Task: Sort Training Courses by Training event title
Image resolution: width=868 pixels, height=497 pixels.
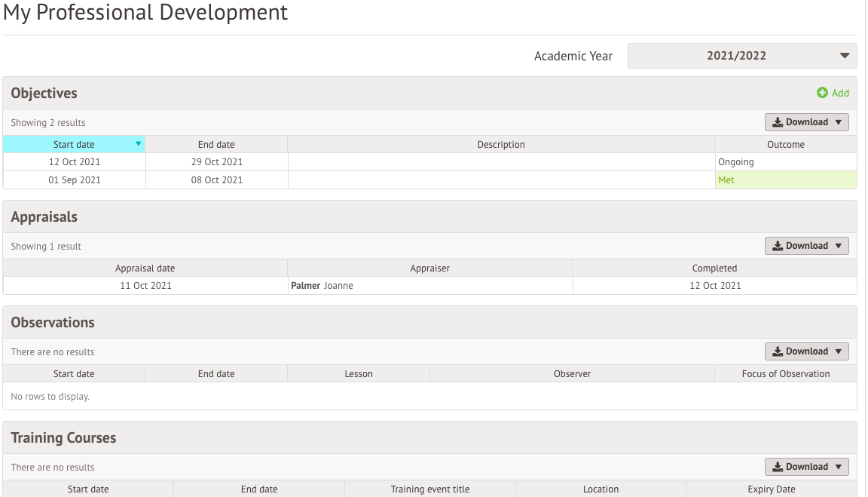Action: pyautogui.click(x=430, y=489)
